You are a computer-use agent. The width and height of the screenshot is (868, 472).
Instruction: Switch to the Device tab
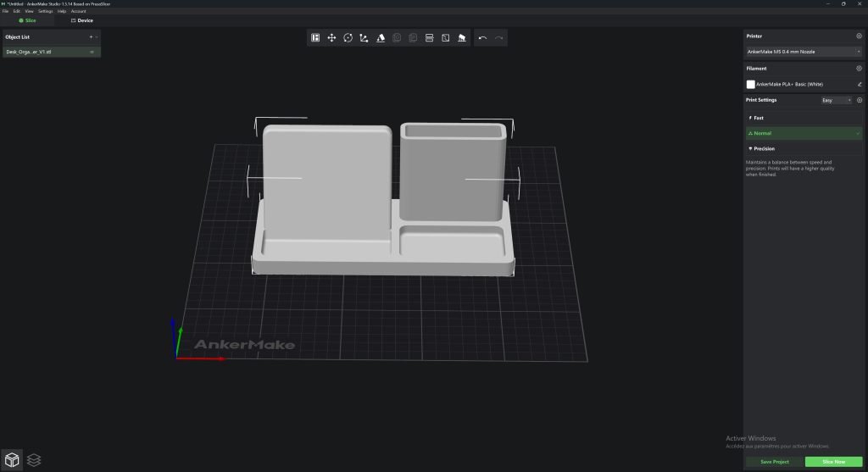[x=82, y=20]
